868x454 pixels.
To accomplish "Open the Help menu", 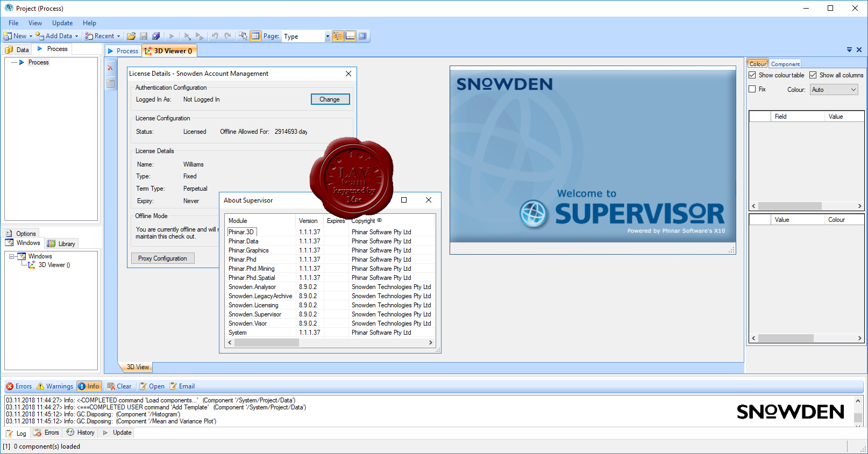I will pyautogui.click(x=89, y=23).
